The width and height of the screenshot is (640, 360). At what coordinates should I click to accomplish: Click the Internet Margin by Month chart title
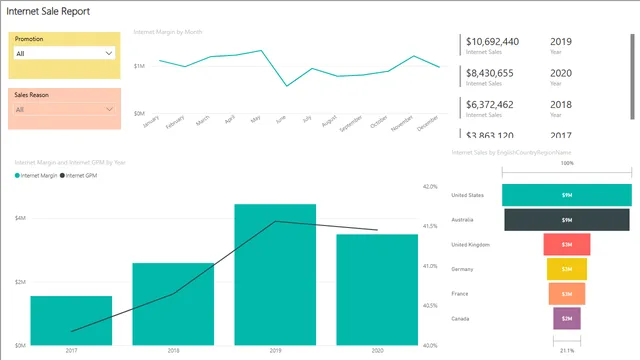pos(168,32)
